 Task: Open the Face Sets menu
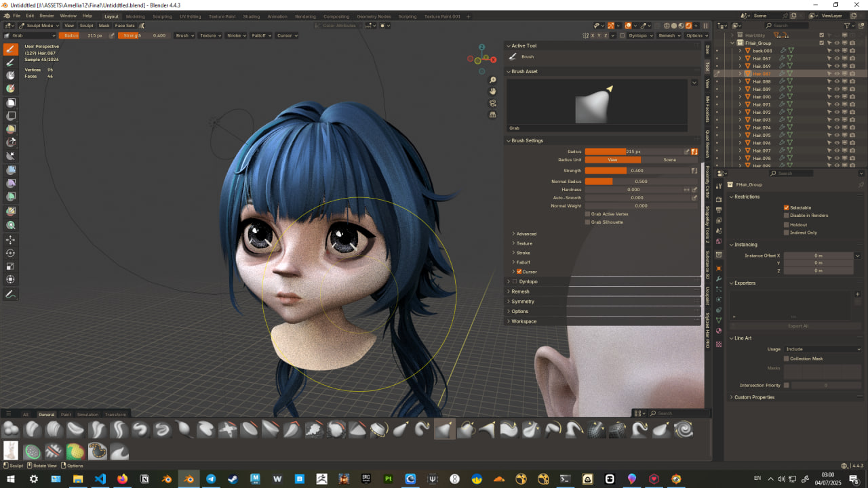pos(125,26)
